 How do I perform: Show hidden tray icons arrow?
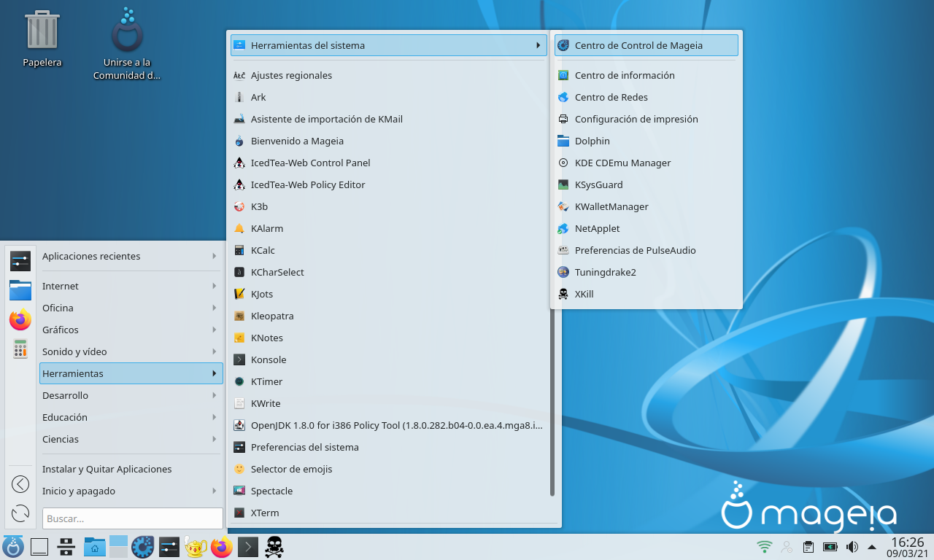[x=871, y=547]
